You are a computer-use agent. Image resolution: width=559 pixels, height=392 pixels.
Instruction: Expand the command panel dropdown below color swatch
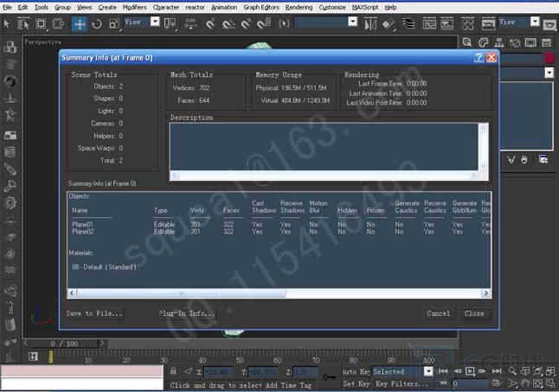click(549, 73)
